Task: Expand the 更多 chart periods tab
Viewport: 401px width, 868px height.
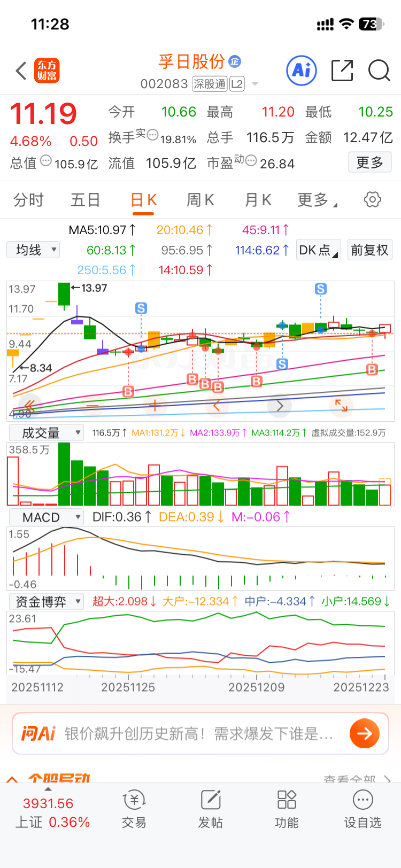Action: point(317,200)
